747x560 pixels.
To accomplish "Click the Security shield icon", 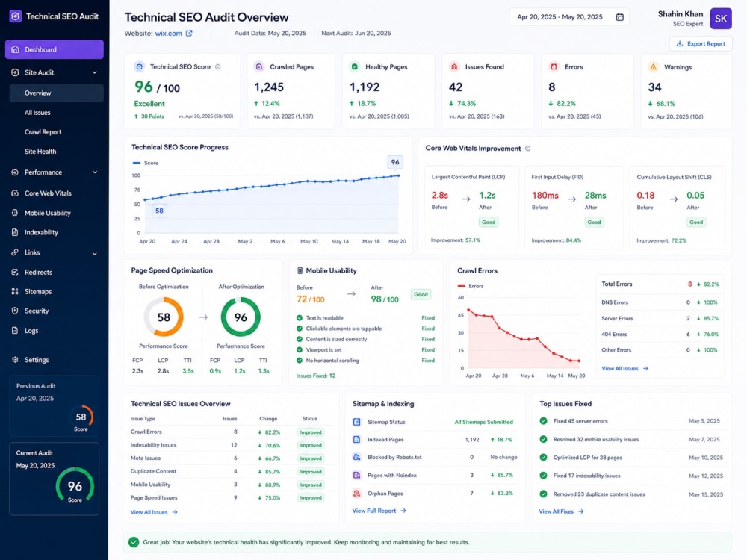I will 15,311.
